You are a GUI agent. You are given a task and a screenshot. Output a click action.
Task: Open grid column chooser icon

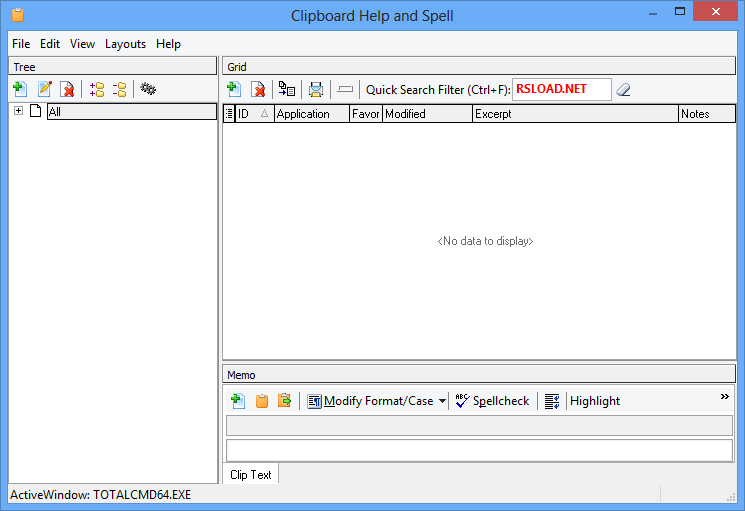coord(229,114)
